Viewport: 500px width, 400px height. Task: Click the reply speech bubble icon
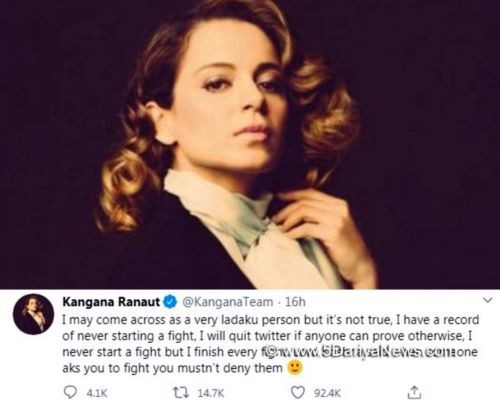(70, 392)
